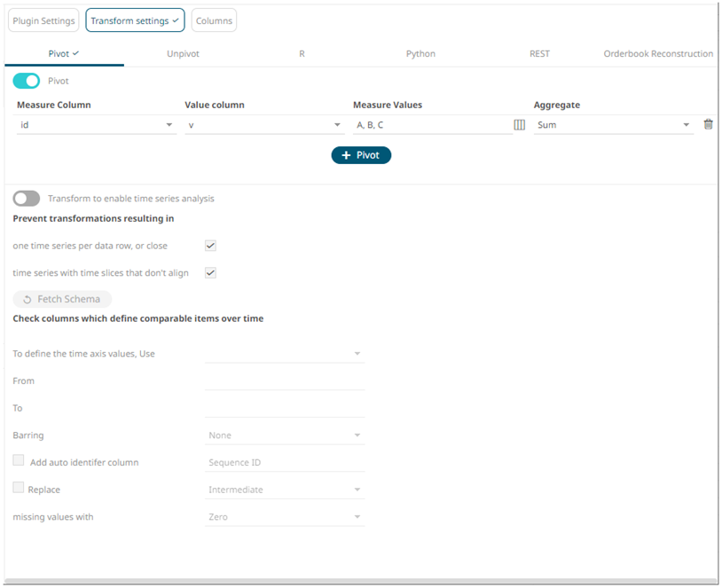Delete the pivot row with trash icon
Screen dimensions: 722x588
point(708,124)
